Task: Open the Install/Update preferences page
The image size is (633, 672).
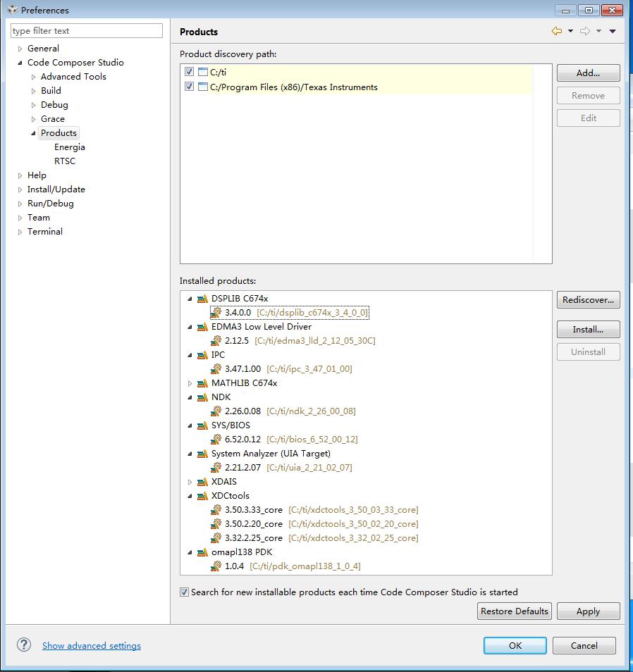Action: pos(56,189)
